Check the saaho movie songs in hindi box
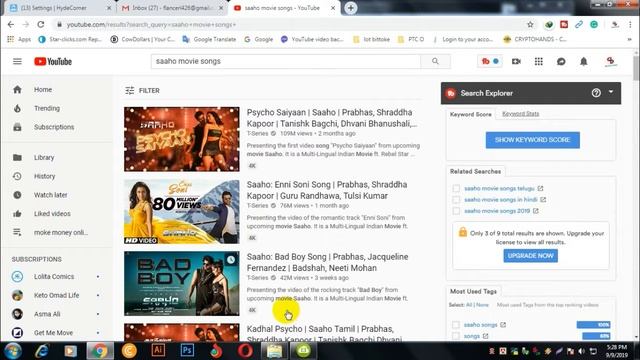 point(456,200)
